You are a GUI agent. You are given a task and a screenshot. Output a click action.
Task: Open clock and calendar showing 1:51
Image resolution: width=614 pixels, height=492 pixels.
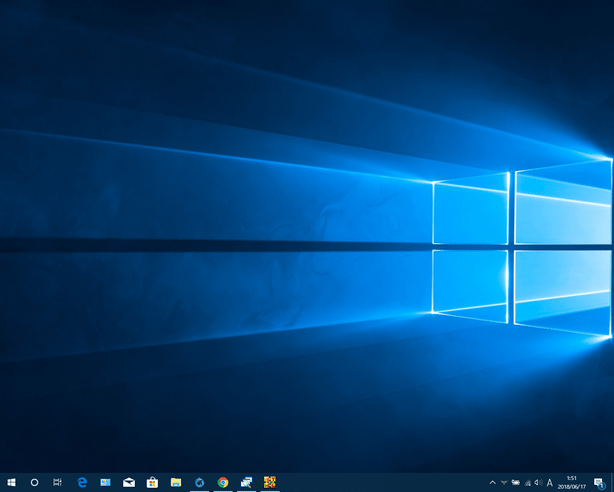click(572, 483)
